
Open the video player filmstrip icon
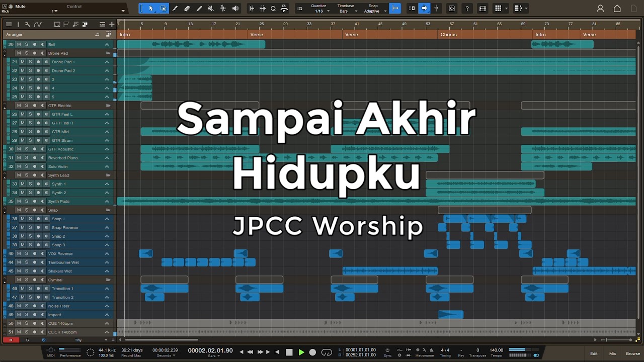tap(483, 9)
